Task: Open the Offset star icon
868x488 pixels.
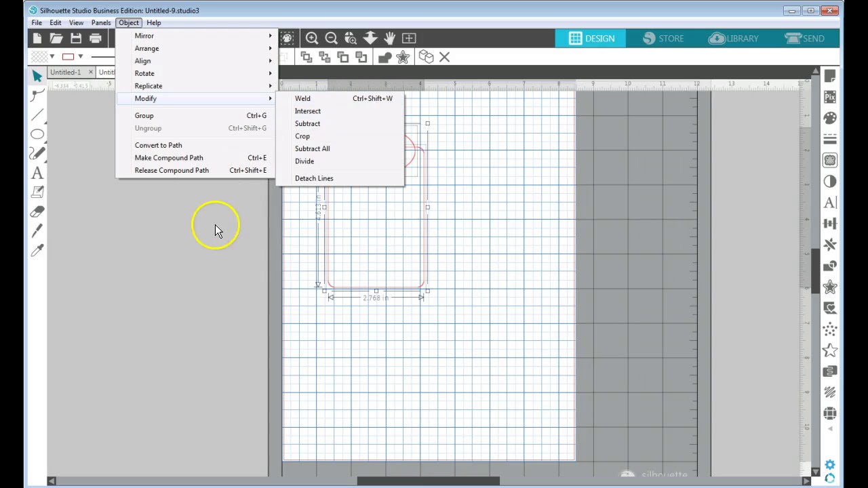Action: (x=403, y=58)
